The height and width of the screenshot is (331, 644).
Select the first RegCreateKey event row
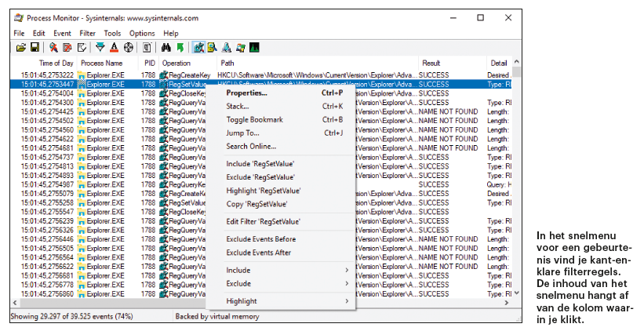pyautogui.click(x=188, y=75)
